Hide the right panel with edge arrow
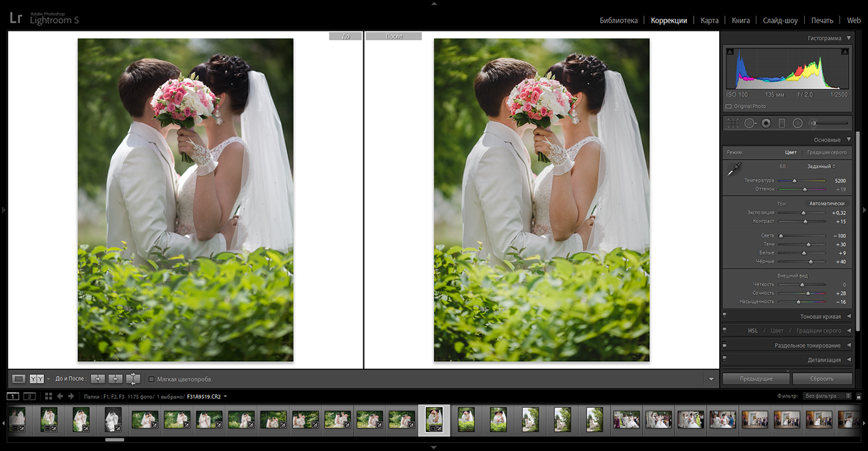The image size is (868, 451). 865,211
